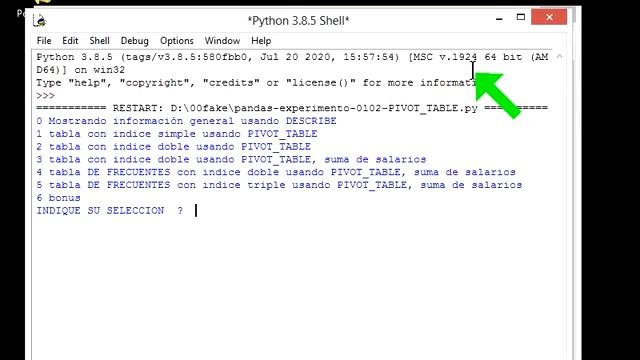Open the Shell menu
Screen dimensions: 640x360
pos(99,41)
